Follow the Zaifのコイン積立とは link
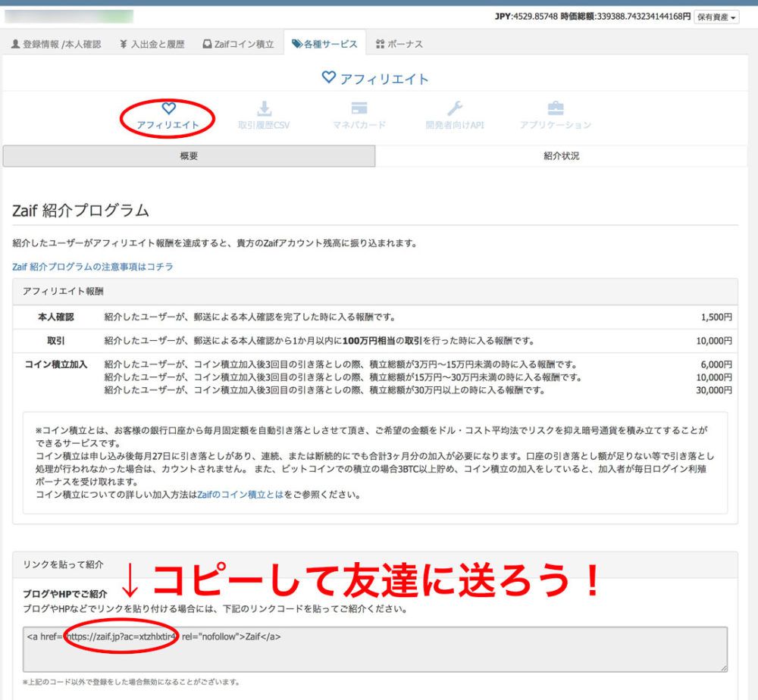The width and height of the screenshot is (758, 700). click(240, 495)
